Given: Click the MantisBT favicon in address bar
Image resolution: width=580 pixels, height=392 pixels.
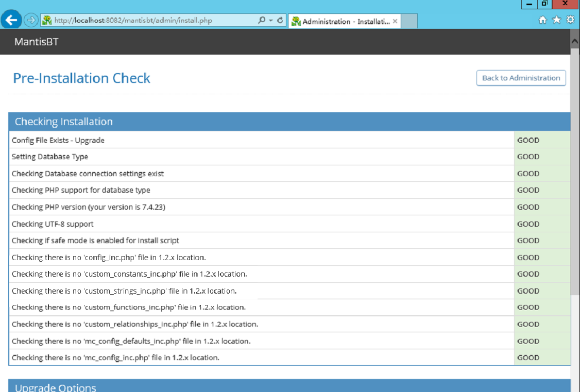Looking at the screenshot, I should coord(47,20).
